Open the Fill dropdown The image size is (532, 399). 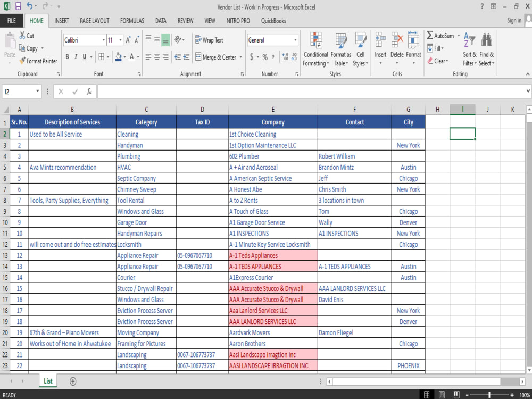(435, 48)
